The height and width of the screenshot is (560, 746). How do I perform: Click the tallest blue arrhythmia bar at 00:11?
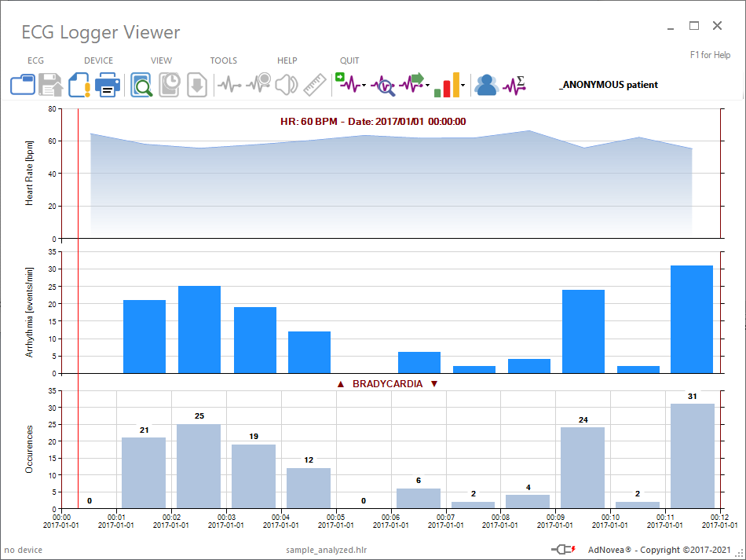tap(692, 319)
